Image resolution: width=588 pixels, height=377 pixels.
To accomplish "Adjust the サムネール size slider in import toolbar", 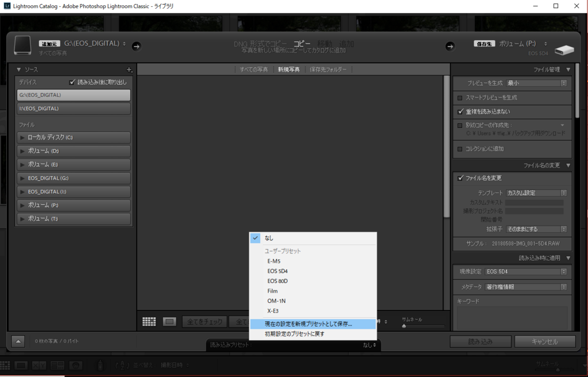I will 404,326.
